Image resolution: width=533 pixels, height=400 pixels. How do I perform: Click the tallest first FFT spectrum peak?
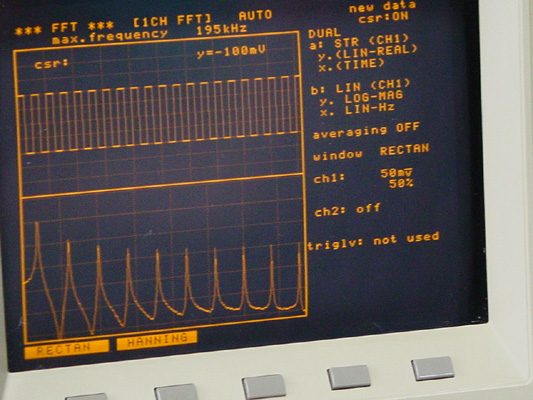point(37,225)
